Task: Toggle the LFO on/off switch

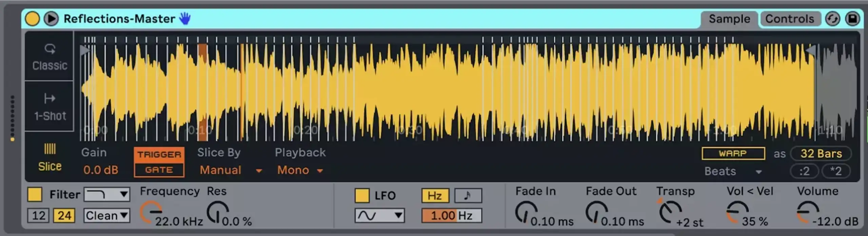Action: coord(362,196)
